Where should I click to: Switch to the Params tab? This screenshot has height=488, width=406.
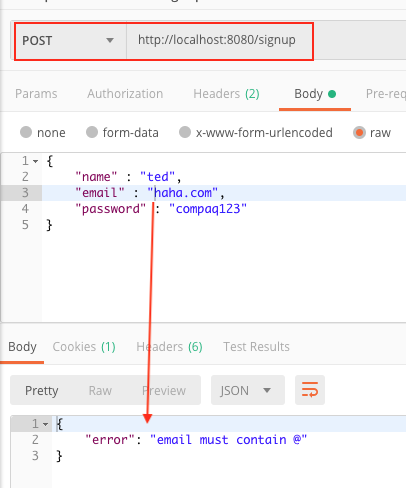pos(36,94)
